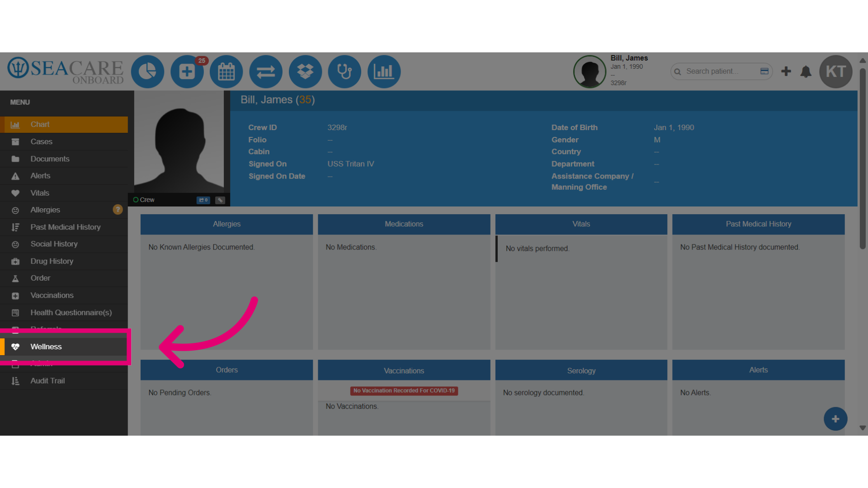Click the Past Medical History panel header
The height and width of the screenshot is (488, 868).
pos(758,224)
